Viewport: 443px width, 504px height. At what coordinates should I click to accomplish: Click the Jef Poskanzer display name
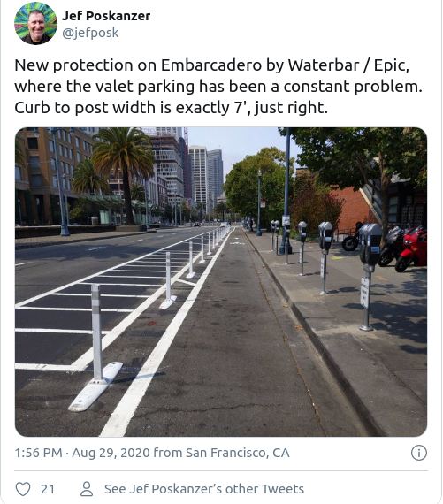coord(106,16)
